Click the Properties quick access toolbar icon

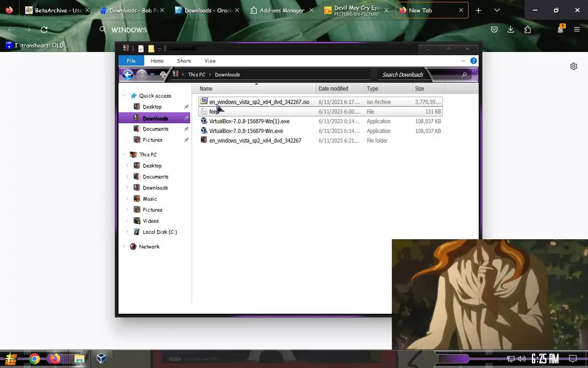pyautogui.click(x=141, y=48)
